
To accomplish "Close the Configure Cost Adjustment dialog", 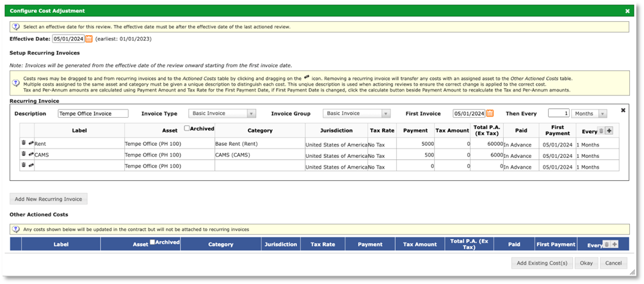I will pyautogui.click(x=627, y=11).
